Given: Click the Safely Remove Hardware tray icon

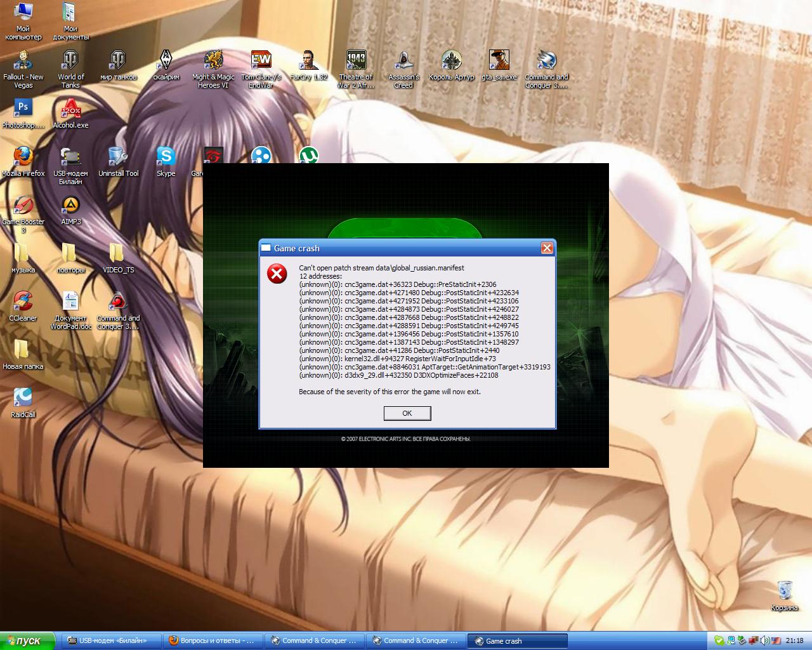Looking at the screenshot, I should click(x=742, y=641).
